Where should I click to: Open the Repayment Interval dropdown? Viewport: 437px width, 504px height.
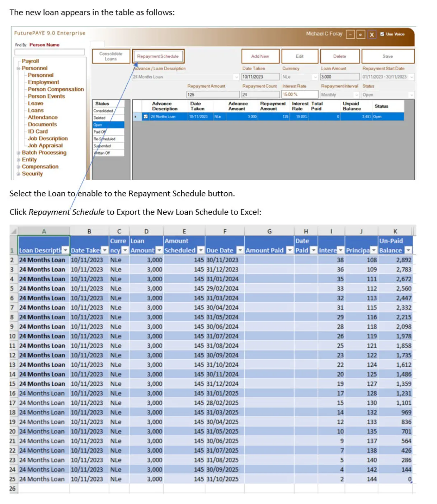click(357, 95)
